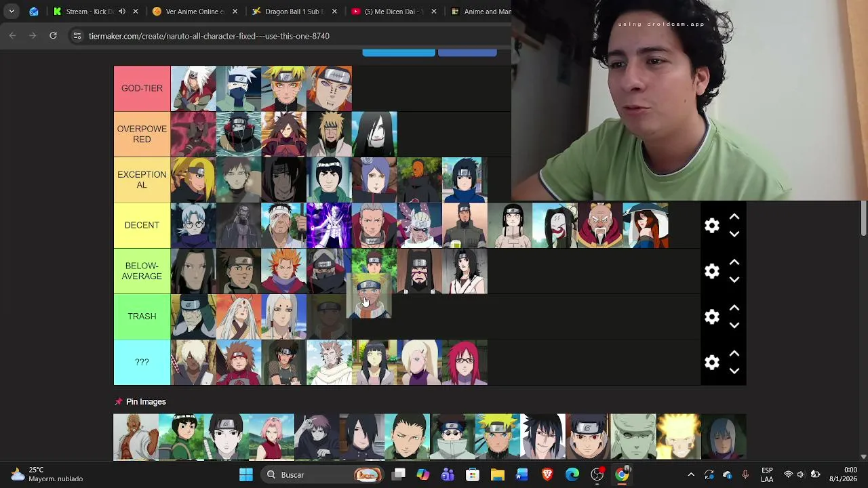Open Windows Start menu

(x=246, y=475)
